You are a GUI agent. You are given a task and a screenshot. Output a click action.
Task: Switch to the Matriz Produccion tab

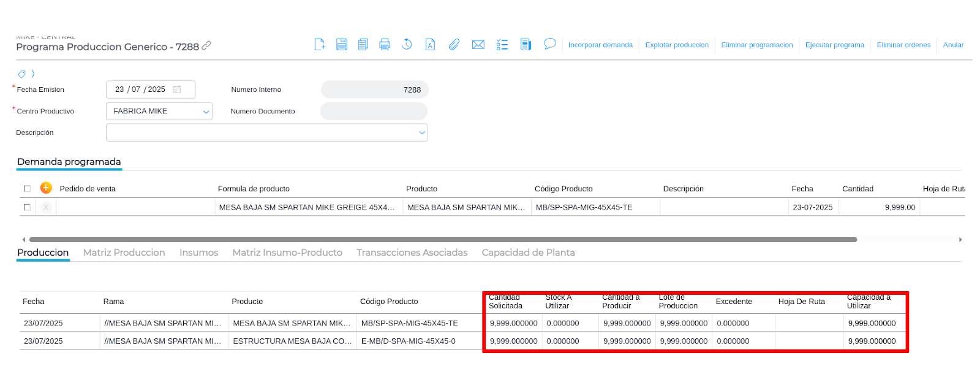pyautogui.click(x=124, y=253)
